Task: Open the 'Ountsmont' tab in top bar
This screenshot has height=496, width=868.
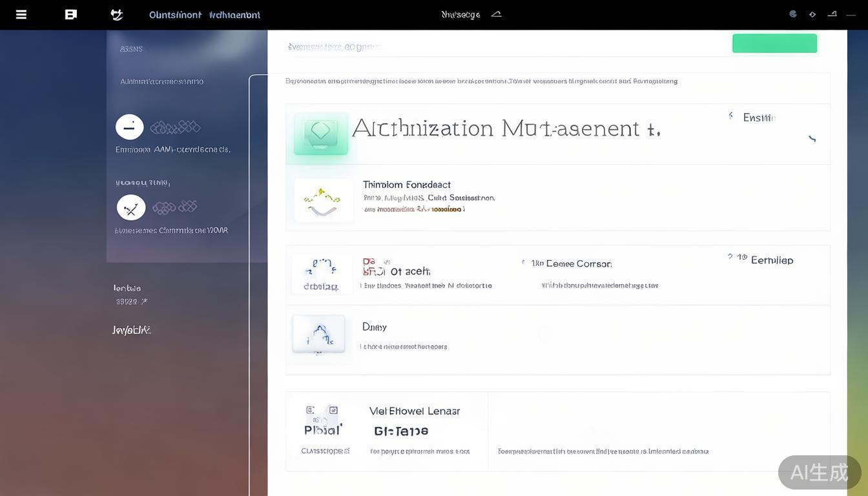Action: (x=175, y=15)
